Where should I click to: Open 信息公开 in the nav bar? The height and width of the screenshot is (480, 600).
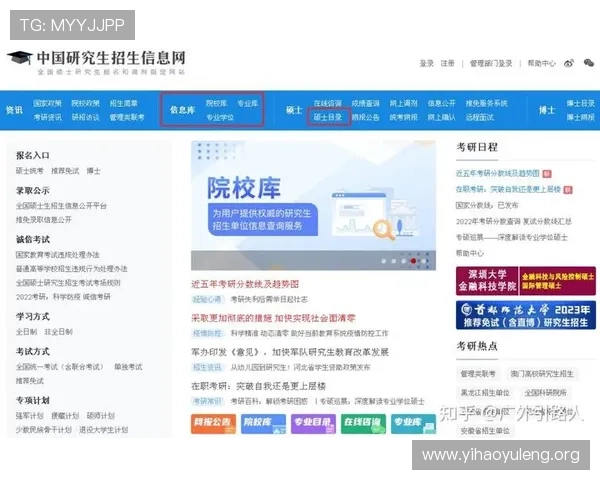tap(442, 103)
